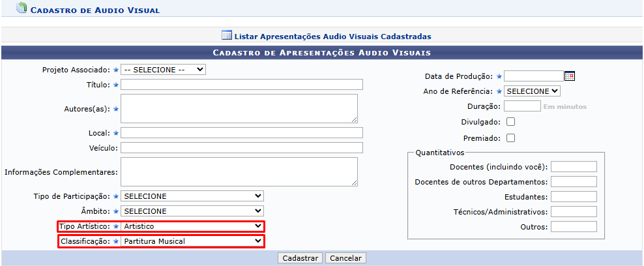Focus the Estudantes quantity field

pos(574,197)
